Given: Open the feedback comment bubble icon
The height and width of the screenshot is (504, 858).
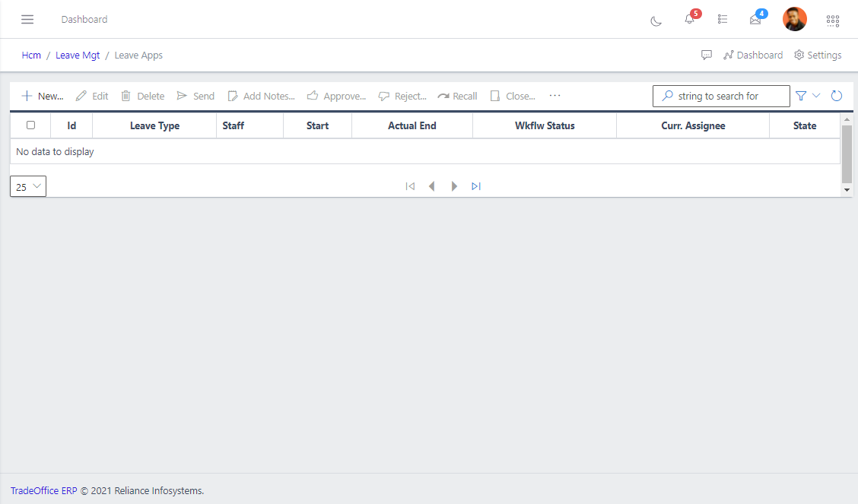Looking at the screenshot, I should [x=707, y=55].
